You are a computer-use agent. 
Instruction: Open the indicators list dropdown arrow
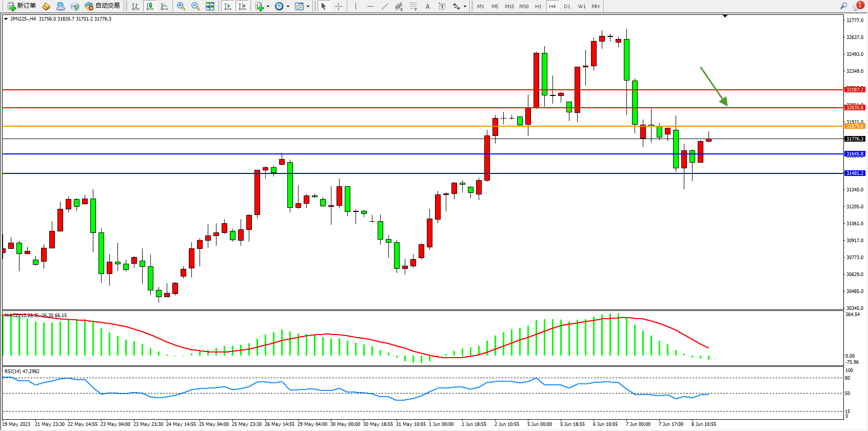[x=268, y=7]
